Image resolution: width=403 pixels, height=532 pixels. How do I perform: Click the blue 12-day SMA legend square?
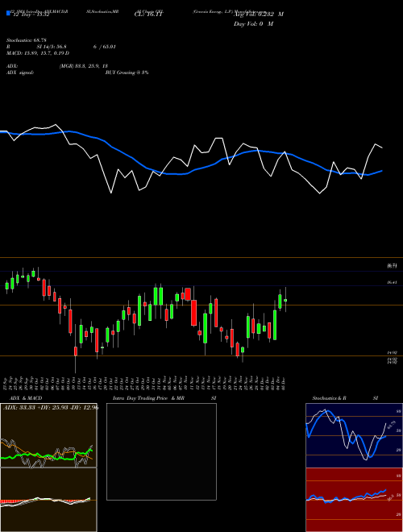pyautogui.click(x=8, y=13)
